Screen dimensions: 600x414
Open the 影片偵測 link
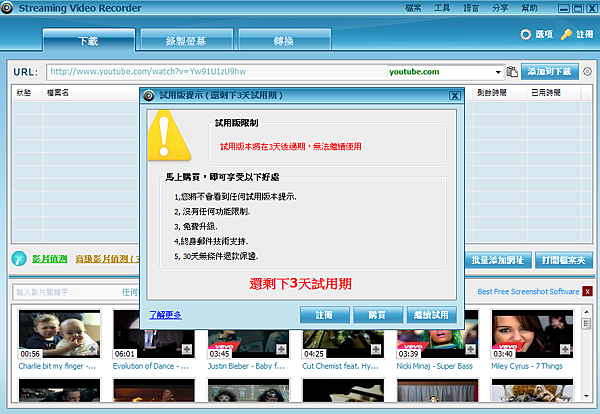[x=50, y=259]
